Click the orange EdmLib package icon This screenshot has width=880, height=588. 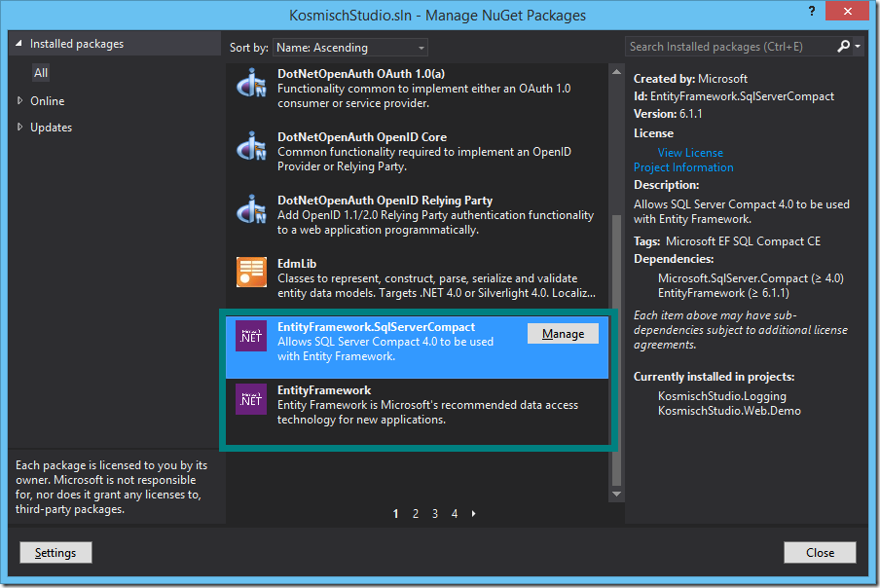pyautogui.click(x=251, y=273)
